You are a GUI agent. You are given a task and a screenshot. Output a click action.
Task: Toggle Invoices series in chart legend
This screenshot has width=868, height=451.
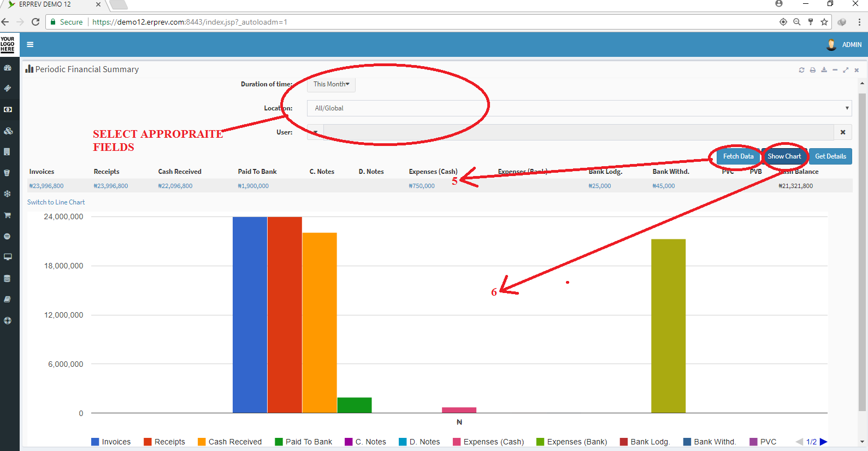click(111, 442)
